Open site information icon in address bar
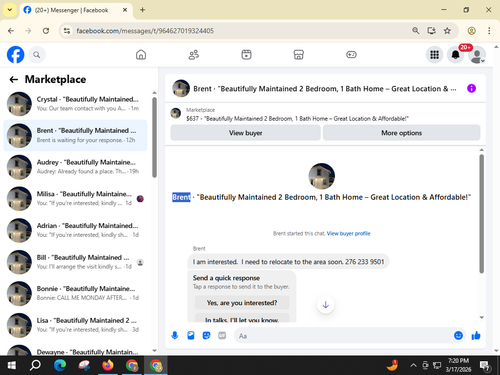Image resolution: width=500 pixels, height=375 pixels. pos(67,31)
